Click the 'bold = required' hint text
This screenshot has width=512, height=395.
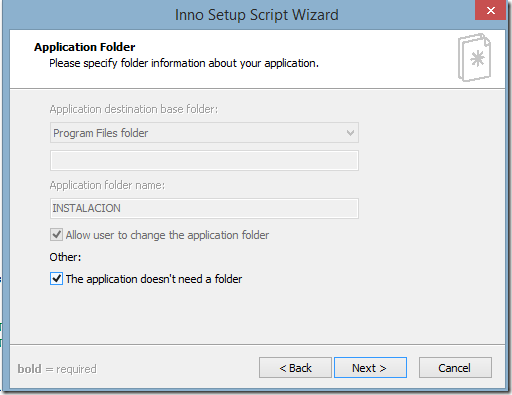(x=57, y=369)
